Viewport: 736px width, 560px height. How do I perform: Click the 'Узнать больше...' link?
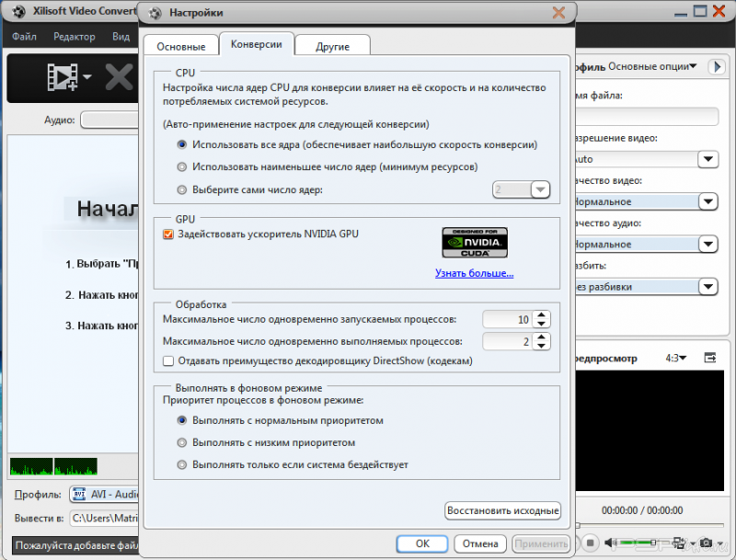474,273
